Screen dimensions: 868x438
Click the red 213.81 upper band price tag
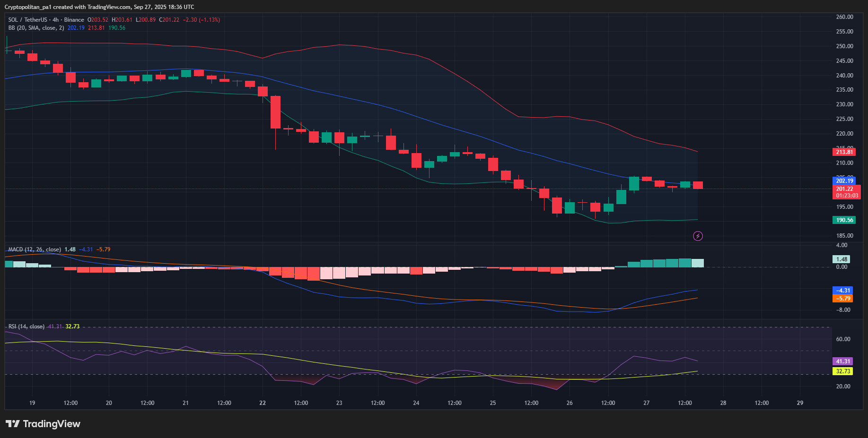click(x=844, y=152)
